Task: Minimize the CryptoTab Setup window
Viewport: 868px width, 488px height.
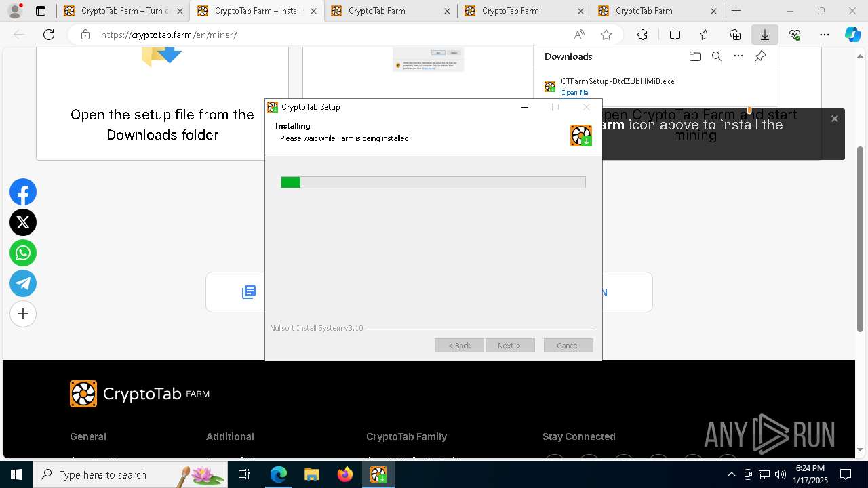Action: 525,107
